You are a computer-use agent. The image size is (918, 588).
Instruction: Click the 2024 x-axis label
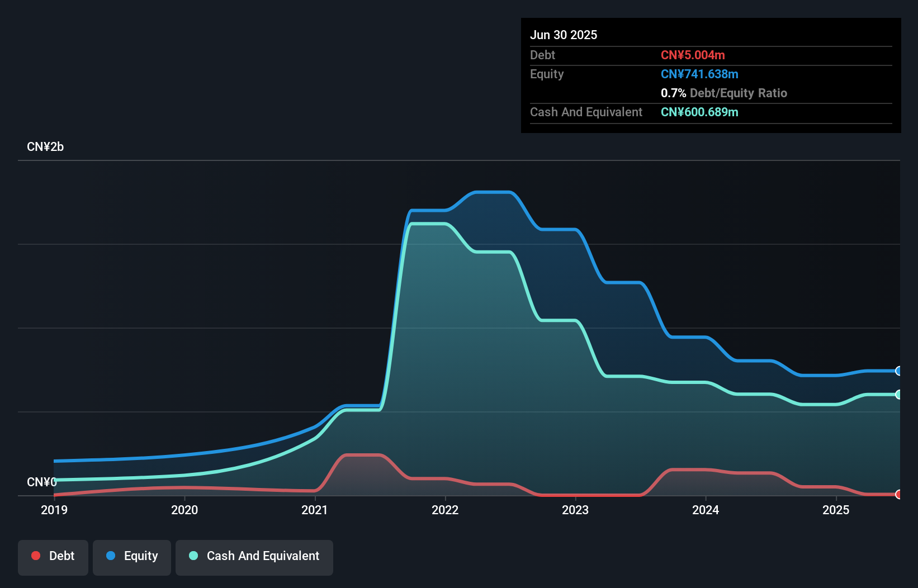706,510
